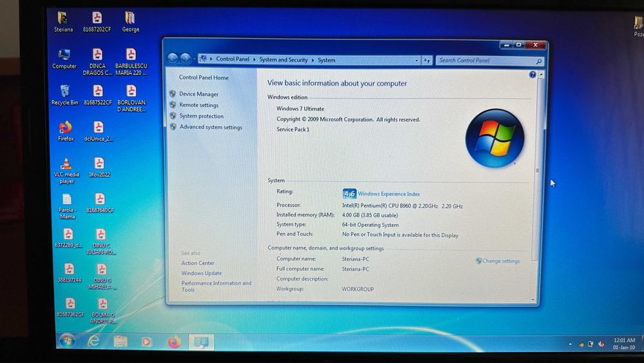Expand the address bar history dropdown
The image size is (644, 363).
point(417,61)
